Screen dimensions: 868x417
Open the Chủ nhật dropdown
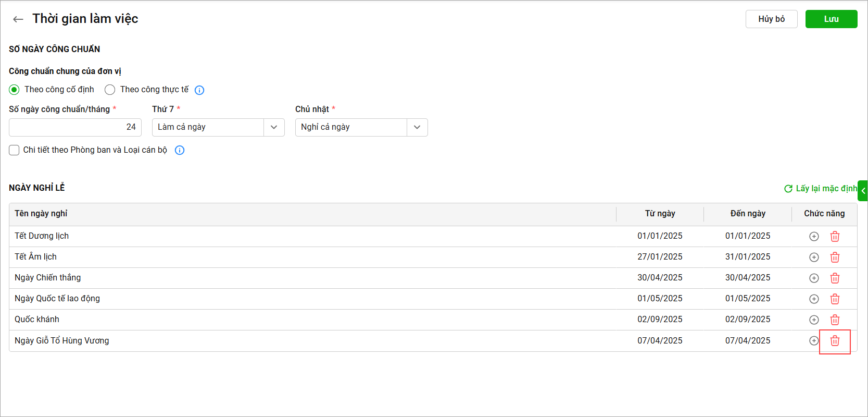coord(361,127)
